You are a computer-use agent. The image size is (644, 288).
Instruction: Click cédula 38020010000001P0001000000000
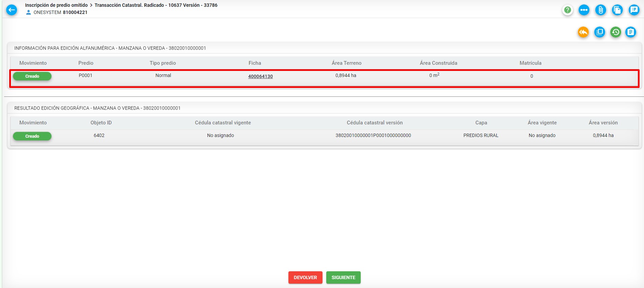[373, 135]
